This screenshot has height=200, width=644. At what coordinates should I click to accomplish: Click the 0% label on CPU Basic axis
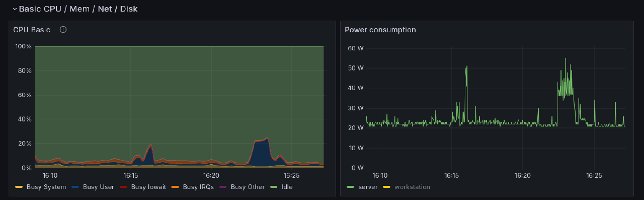27,167
